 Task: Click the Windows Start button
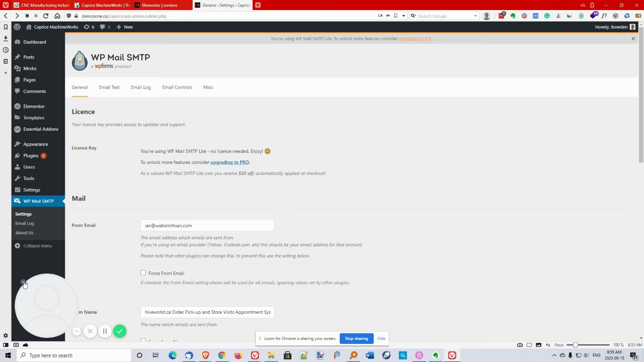click(x=8, y=355)
